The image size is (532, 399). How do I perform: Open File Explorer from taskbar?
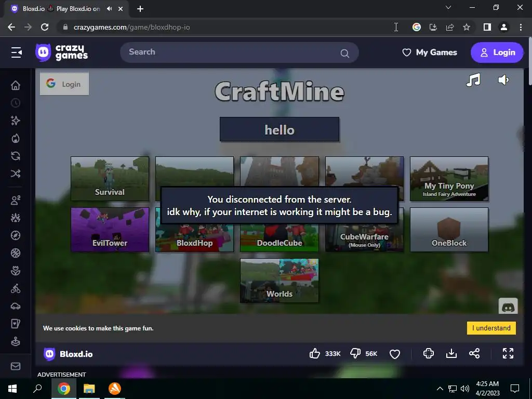tap(89, 389)
